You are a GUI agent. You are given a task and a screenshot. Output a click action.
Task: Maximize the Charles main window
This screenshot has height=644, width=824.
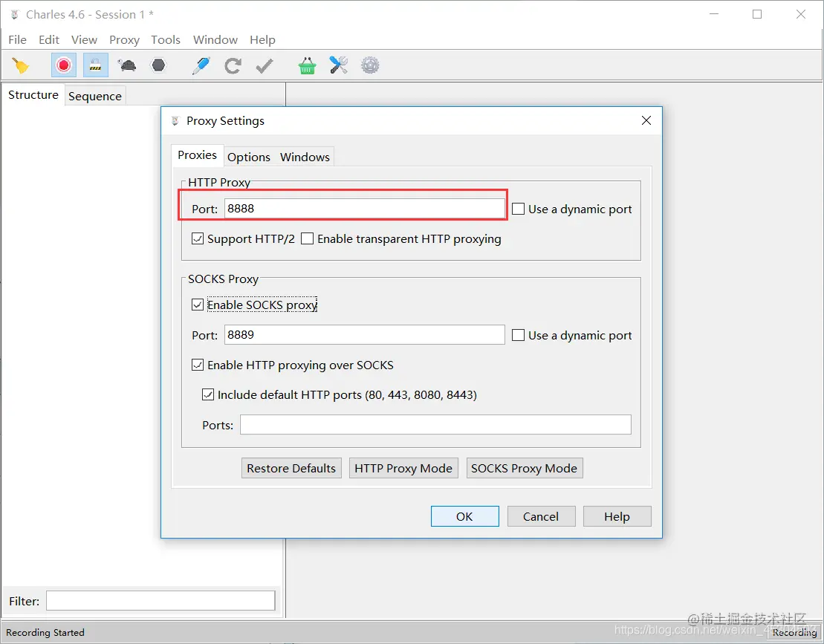757,14
